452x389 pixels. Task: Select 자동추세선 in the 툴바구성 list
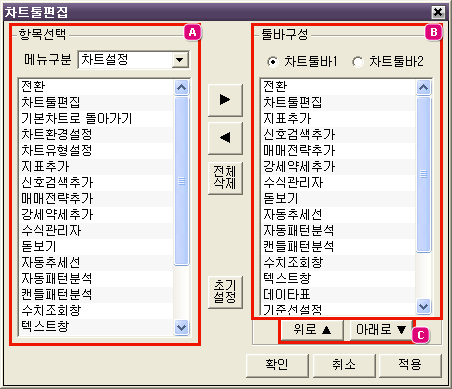tap(338, 214)
